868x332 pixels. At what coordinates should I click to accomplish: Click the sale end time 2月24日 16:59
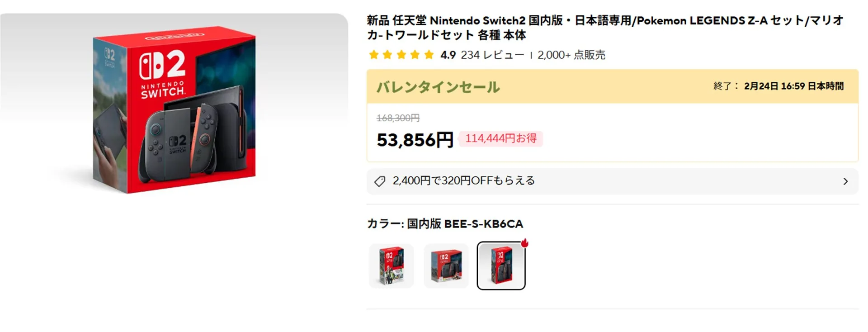[793, 86]
